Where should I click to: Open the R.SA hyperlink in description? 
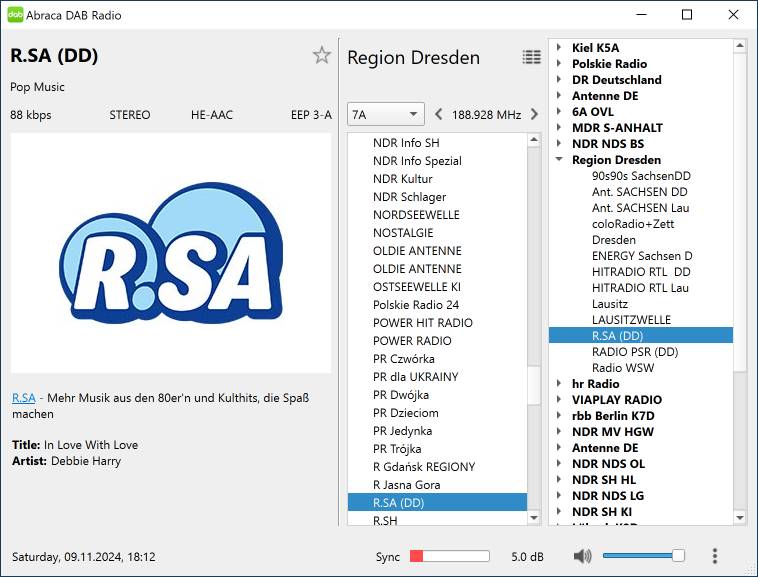23,397
